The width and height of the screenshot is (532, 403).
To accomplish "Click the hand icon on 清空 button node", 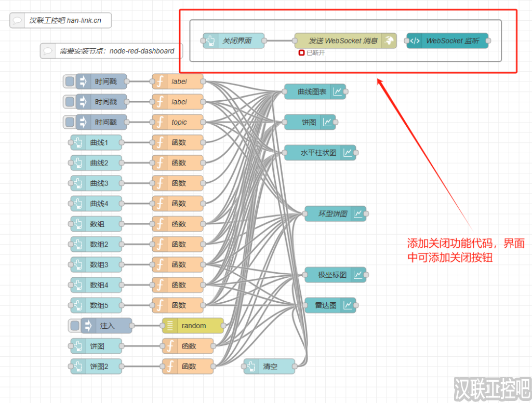I will (251, 367).
